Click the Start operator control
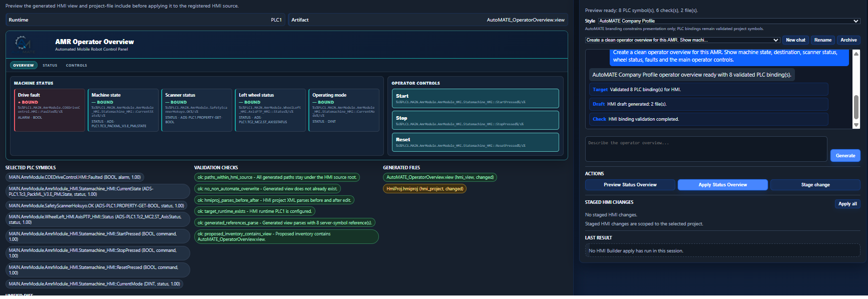The image size is (868, 299). (475, 98)
